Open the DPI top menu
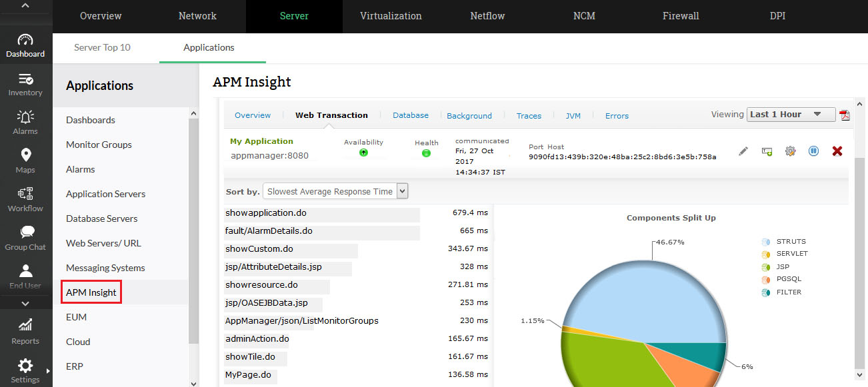The width and height of the screenshot is (868, 387). click(x=777, y=16)
